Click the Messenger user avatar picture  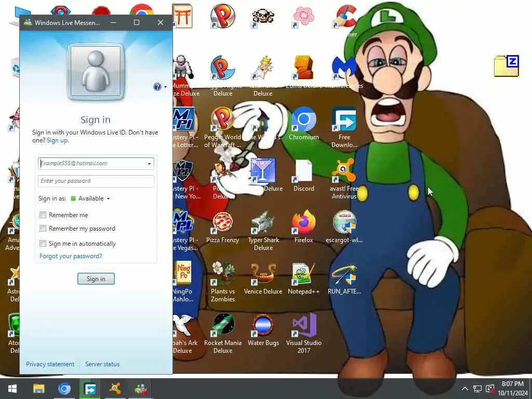pos(96,72)
